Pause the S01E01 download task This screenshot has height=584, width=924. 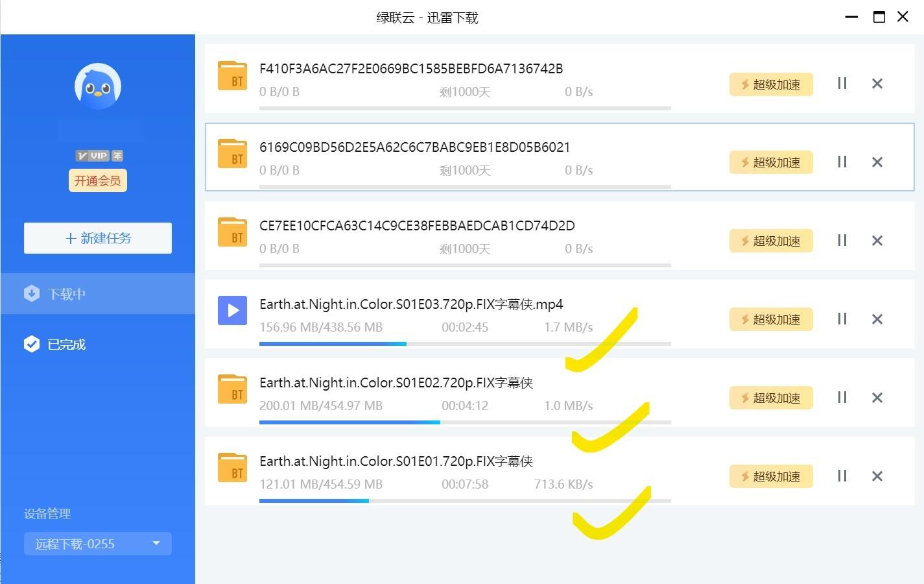842,476
